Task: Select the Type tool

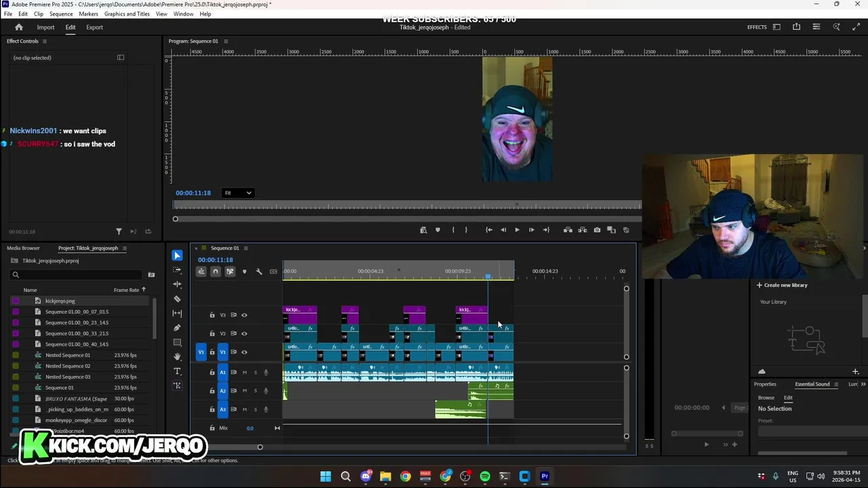Action: pos(177,371)
